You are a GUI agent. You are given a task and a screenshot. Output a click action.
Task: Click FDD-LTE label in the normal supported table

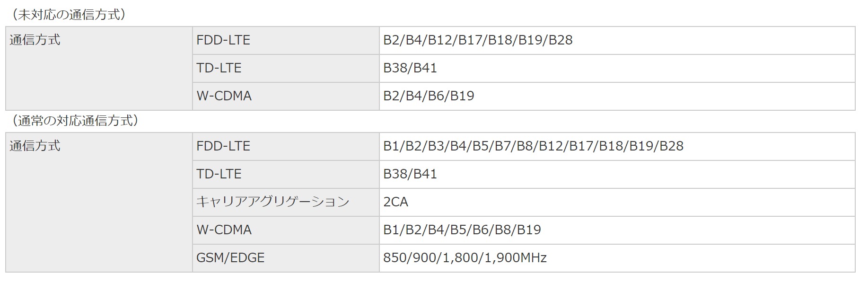click(223, 146)
